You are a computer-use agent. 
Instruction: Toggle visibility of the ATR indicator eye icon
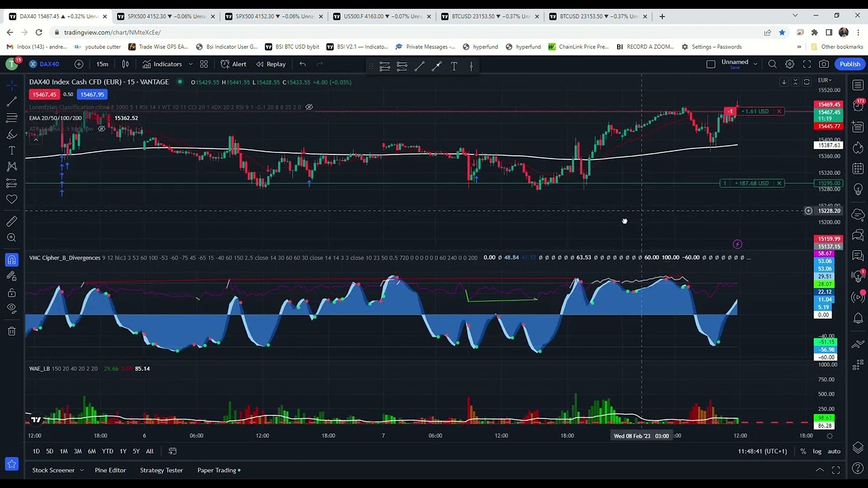[x=102, y=129]
